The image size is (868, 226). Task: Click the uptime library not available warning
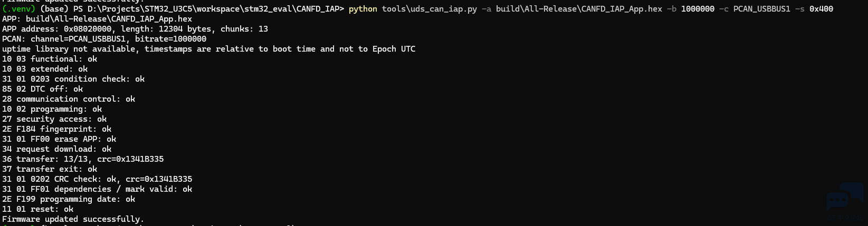pyautogui.click(x=209, y=49)
